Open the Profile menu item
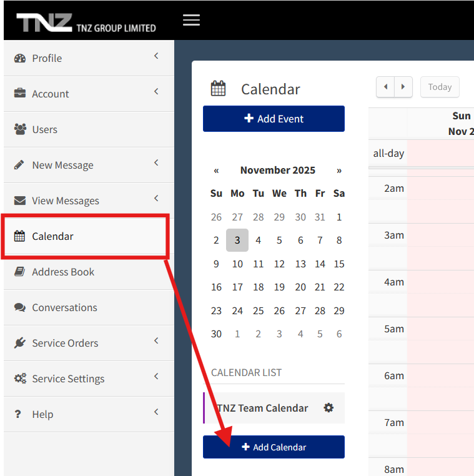The height and width of the screenshot is (476, 474). pyautogui.click(x=89, y=58)
